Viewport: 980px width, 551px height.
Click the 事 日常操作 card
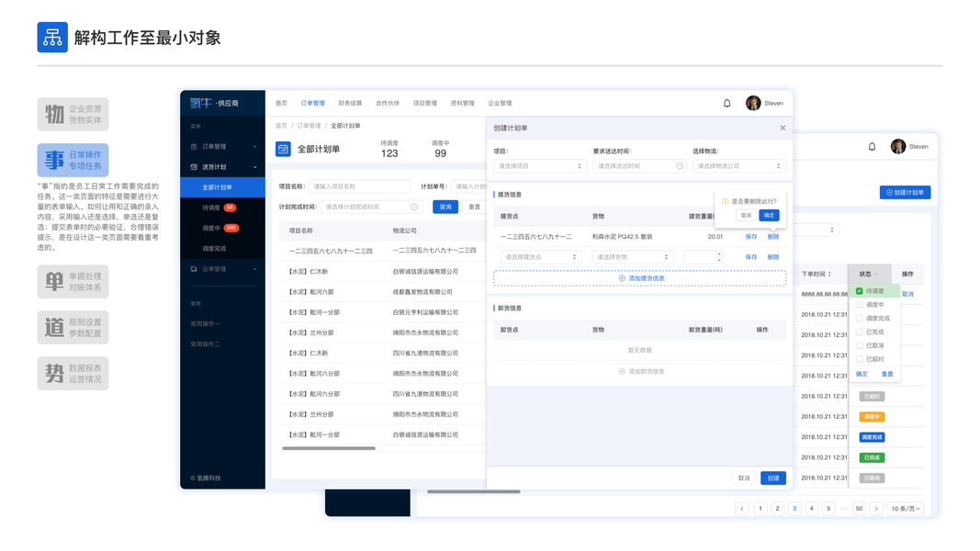coord(73,160)
